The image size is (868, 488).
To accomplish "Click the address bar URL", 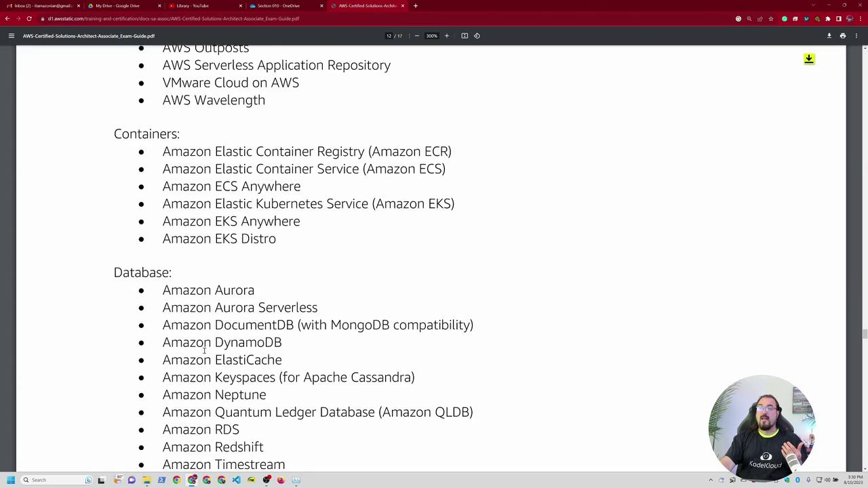I will click(174, 19).
